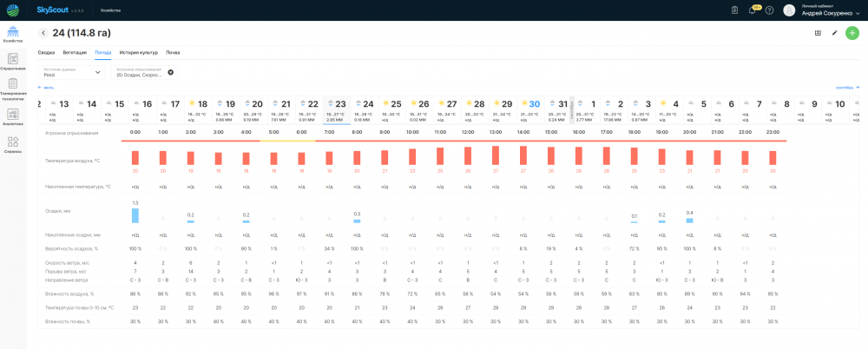Open the История культур tab
The image size is (868, 349).
pyautogui.click(x=139, y=53)
